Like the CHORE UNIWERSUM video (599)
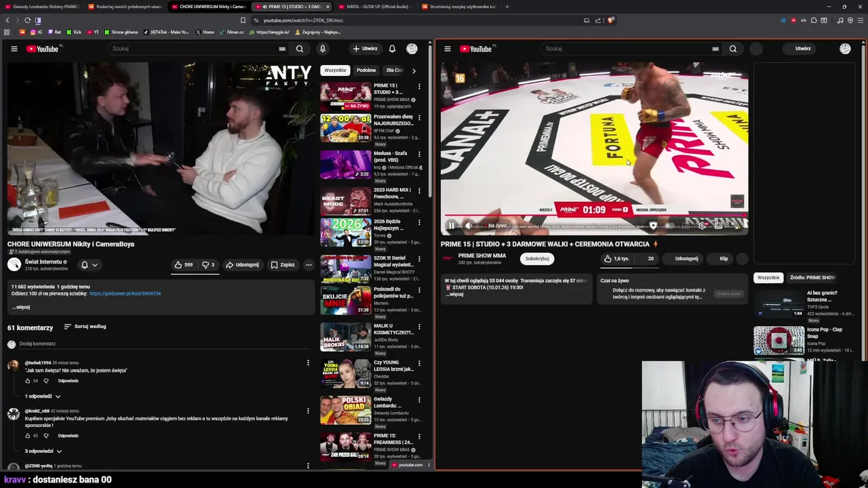Screen dimensions: 868x488 [184, 265]
